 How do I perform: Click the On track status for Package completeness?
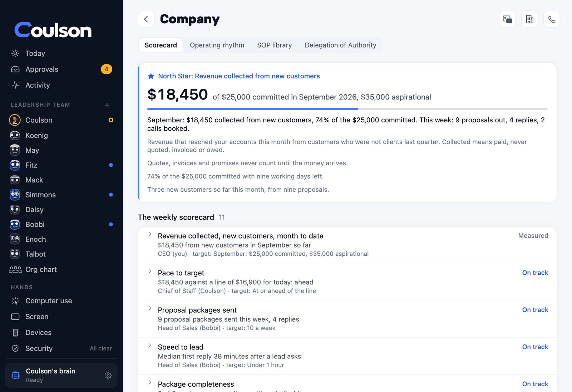tap(535, 384)
